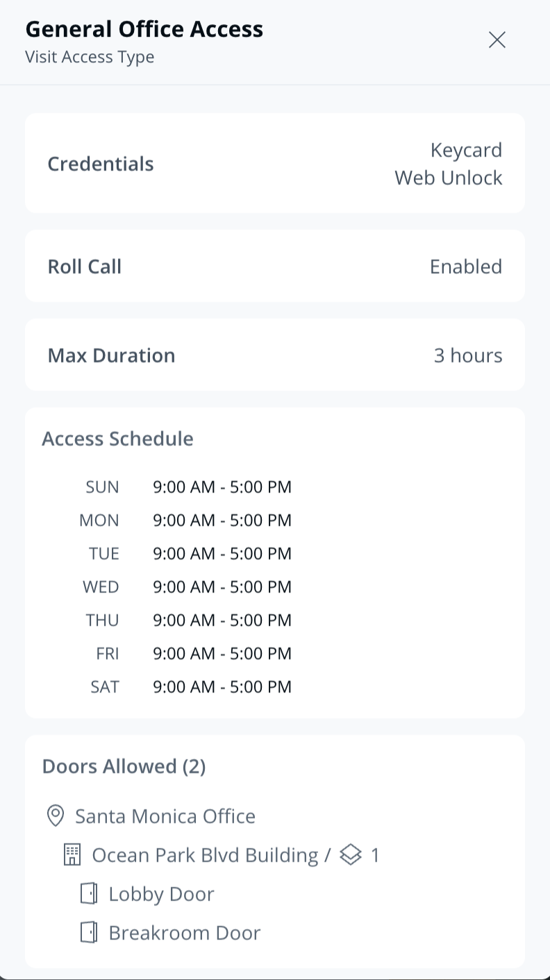Screen dimensions: 550x980
Task: Click the Keycard credential value
Action: pyautogui.click(x=466, y=150)
